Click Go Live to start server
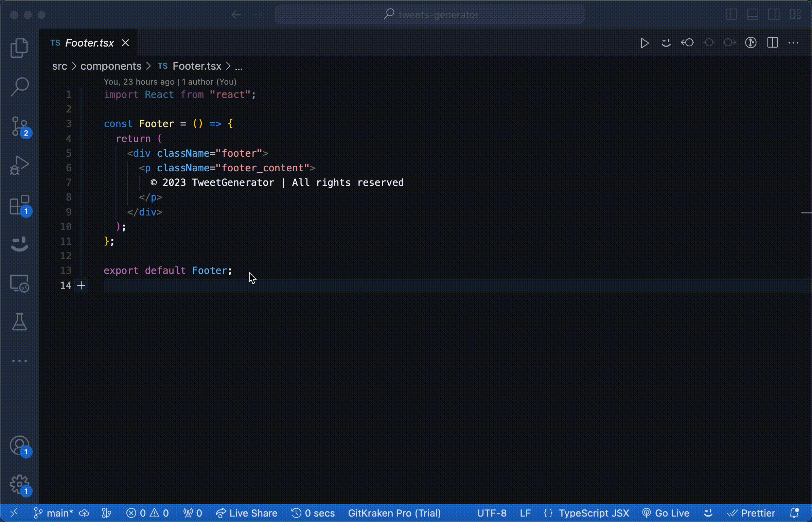The image size is (812, 522). 666,513
